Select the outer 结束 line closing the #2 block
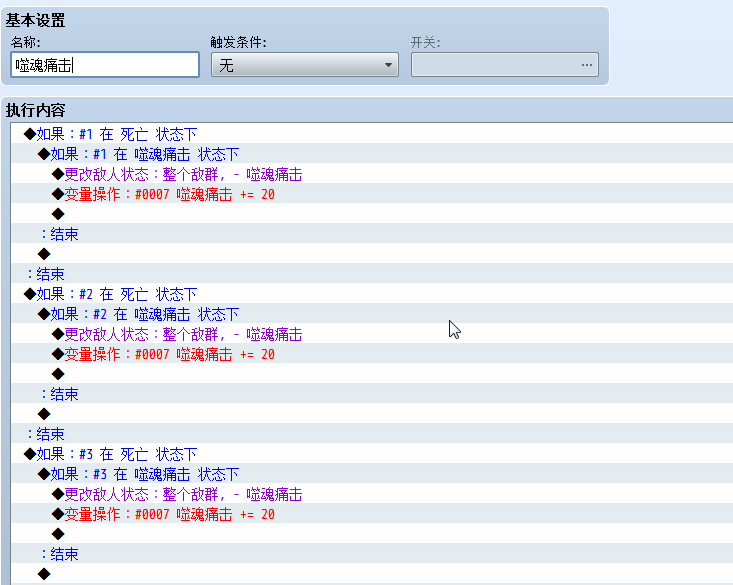This screenshot has height=585, width=733. 372,434
